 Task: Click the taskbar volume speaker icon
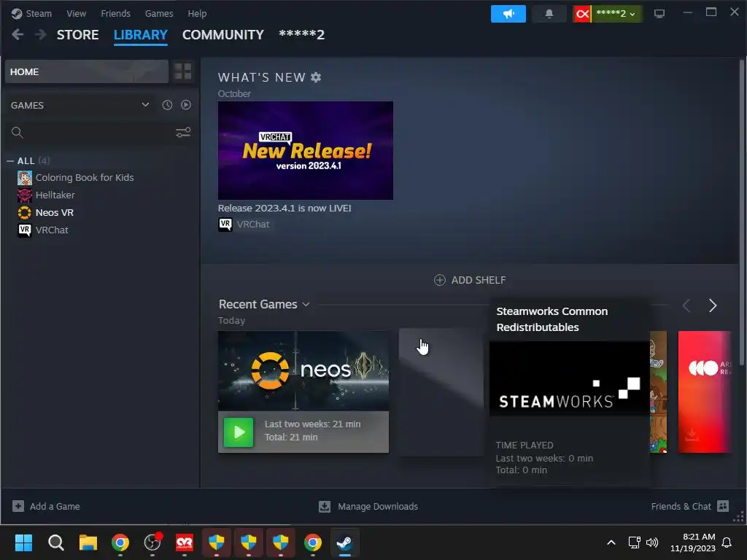tap(652, 542)
